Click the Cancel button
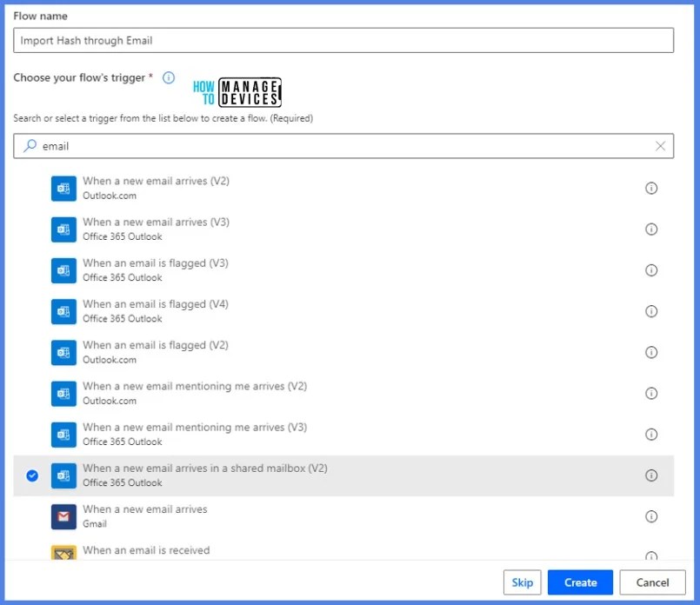 (652, 582)
